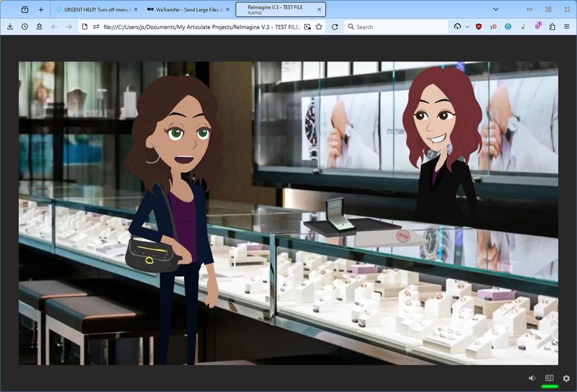Open the Extensions puzzle-piece menu
The height and width of the screenshot is (392, 577).
click(552, 27)
